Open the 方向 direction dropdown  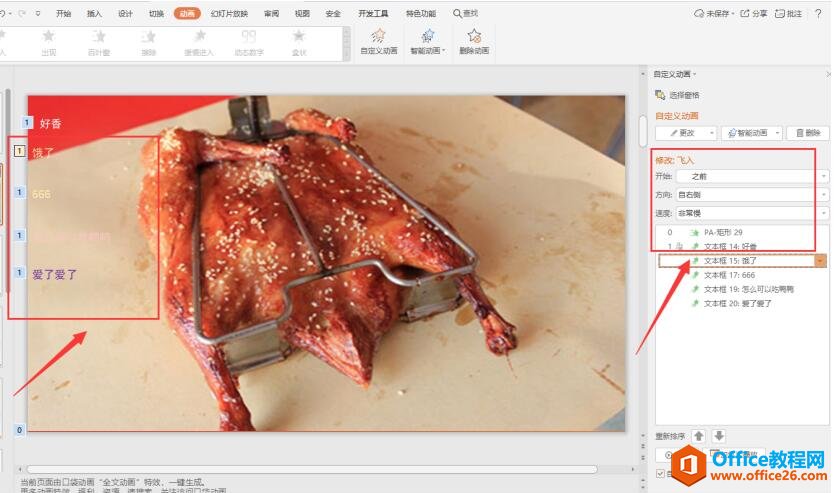pos(751,194)
